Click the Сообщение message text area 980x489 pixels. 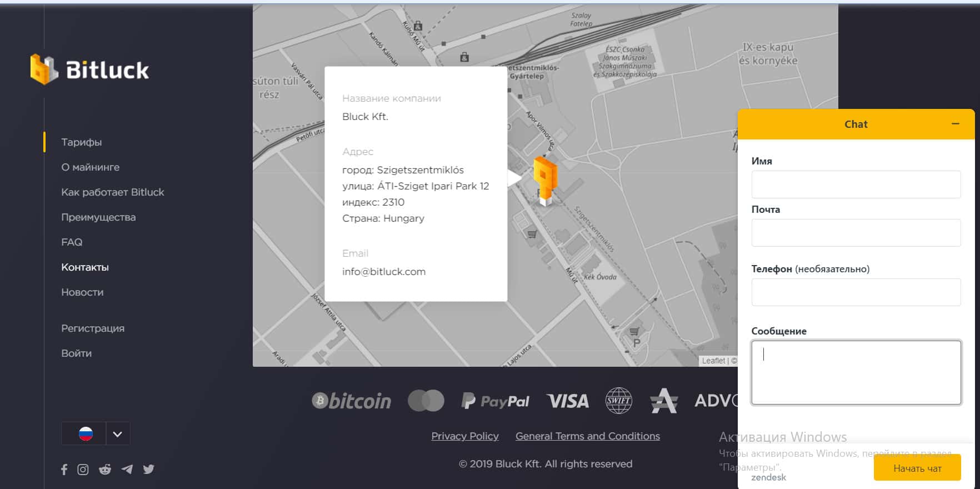click(x=856, y=372)
